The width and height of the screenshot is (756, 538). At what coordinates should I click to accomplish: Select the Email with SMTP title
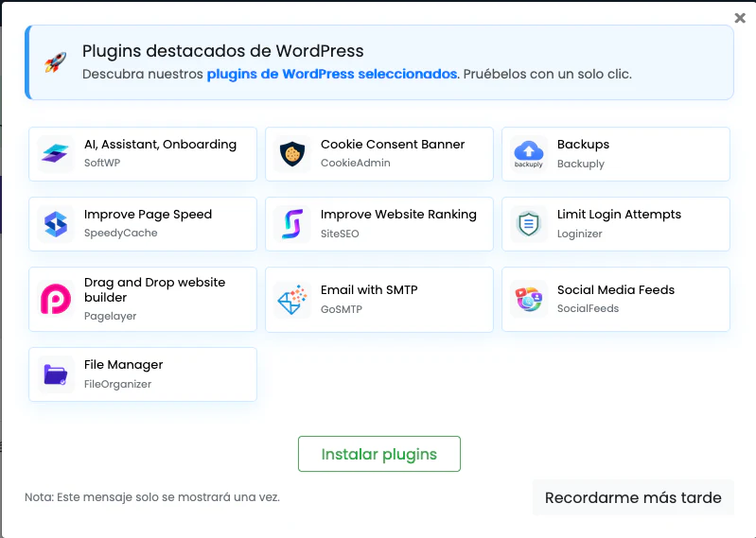369,289
